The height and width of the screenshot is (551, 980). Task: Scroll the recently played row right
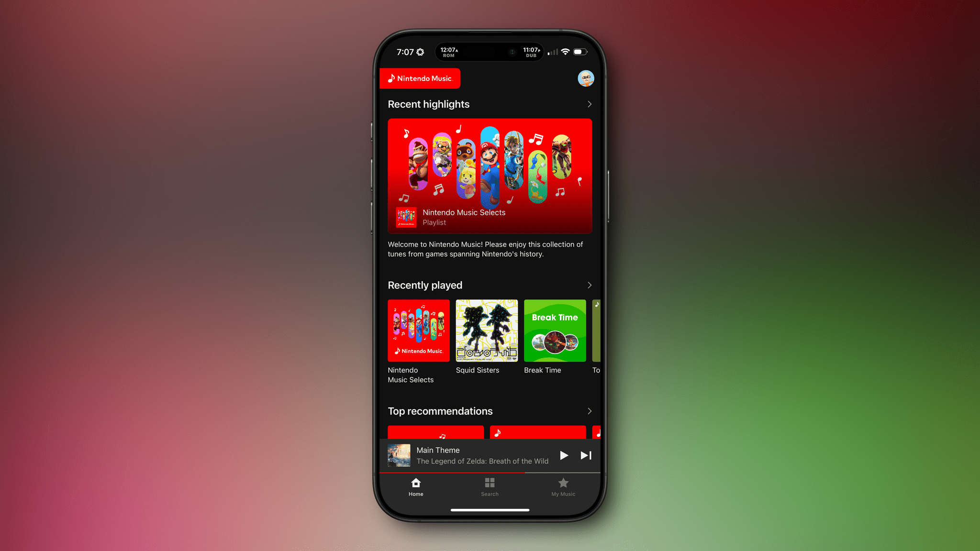[589, 285]
